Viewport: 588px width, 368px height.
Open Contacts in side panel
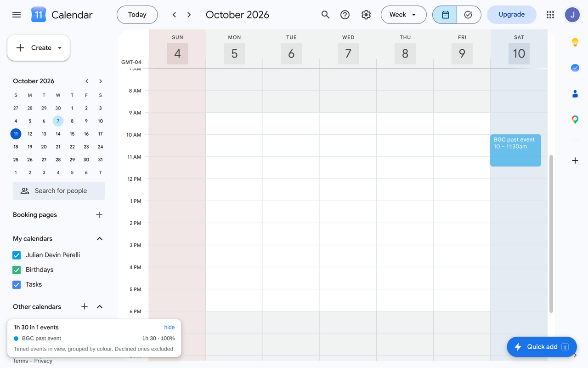[575, 94]
